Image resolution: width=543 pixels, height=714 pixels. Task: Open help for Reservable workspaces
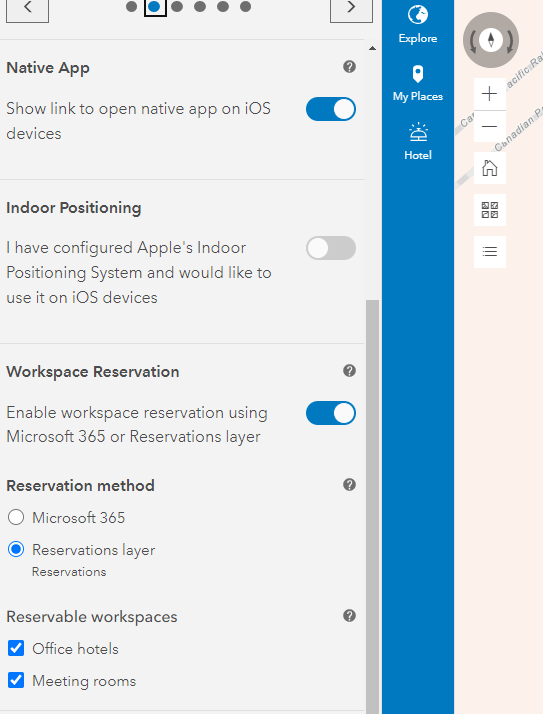click(x=349, y=616)
